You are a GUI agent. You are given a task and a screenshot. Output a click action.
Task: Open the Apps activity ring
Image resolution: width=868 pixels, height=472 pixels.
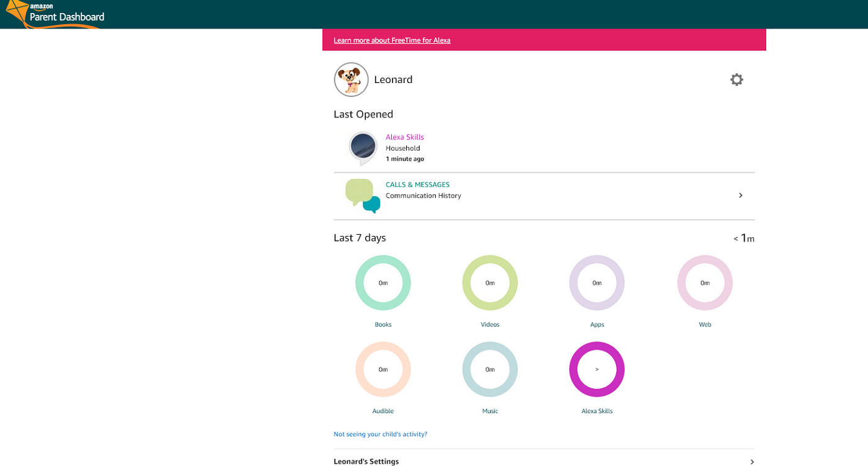pyautogui.click(x=597, y=282)
